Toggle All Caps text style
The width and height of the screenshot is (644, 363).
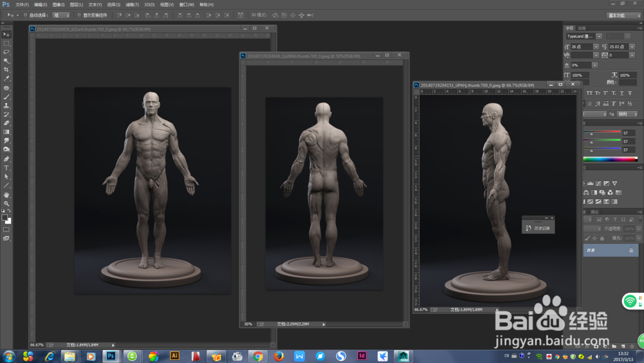(x=589, y=93)
